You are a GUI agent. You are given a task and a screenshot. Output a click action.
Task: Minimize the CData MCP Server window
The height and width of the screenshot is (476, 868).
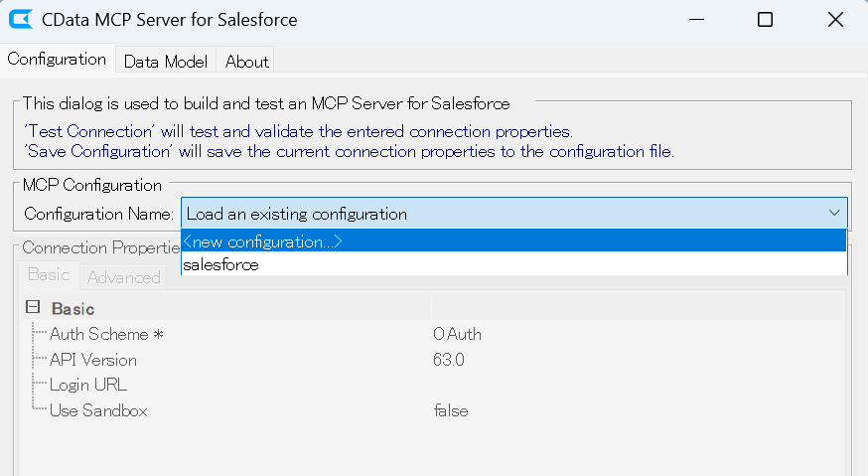click(696, 20)
